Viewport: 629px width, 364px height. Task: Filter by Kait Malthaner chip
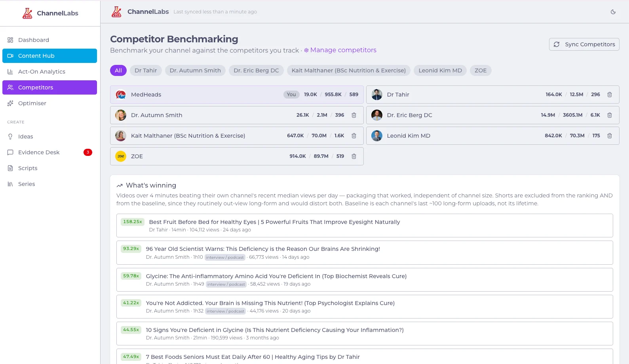349,70
